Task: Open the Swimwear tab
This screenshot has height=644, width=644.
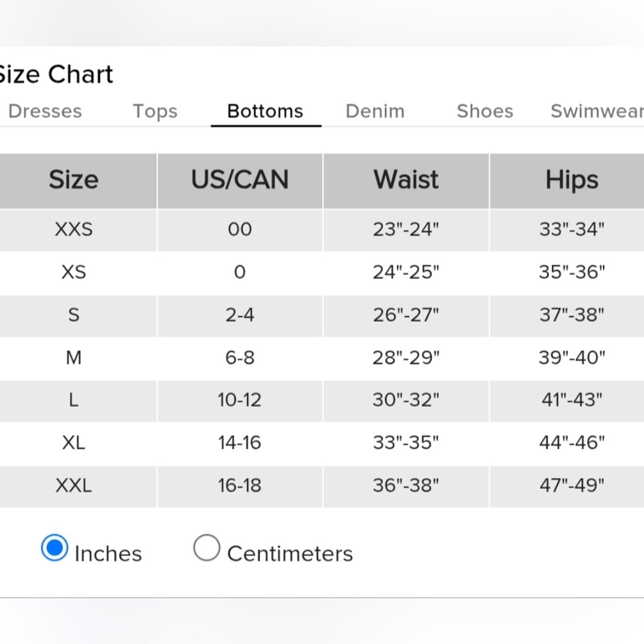Action: click(597, 111)
